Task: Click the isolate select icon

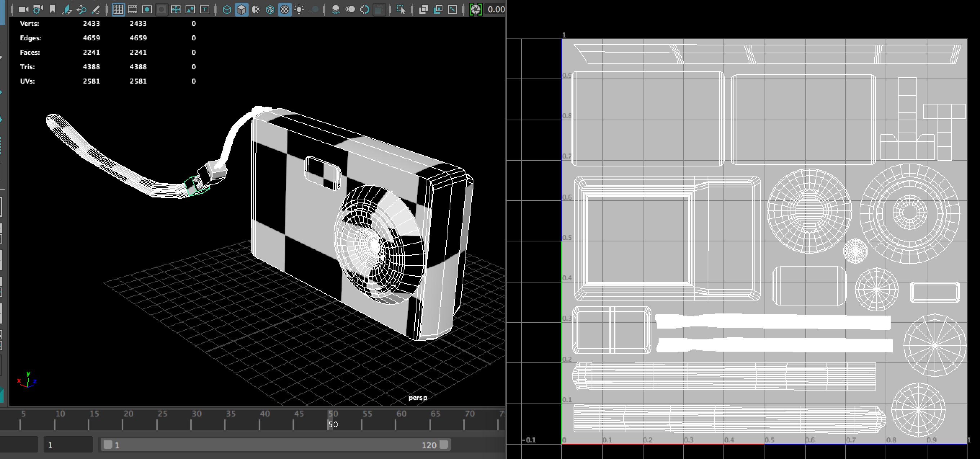Action: (401, 9)
